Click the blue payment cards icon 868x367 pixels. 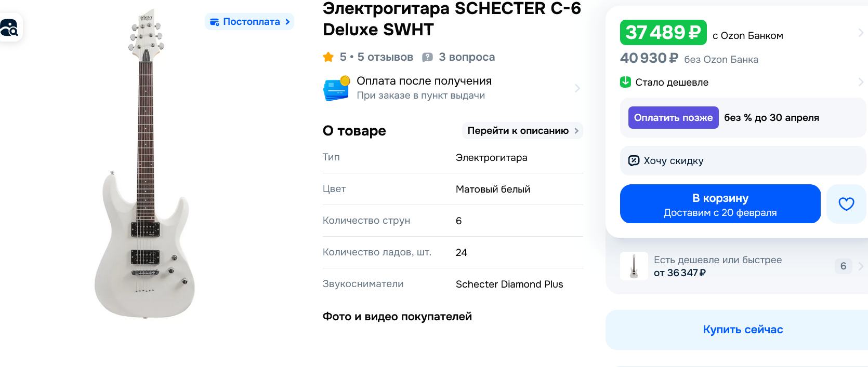coord(336,88)
